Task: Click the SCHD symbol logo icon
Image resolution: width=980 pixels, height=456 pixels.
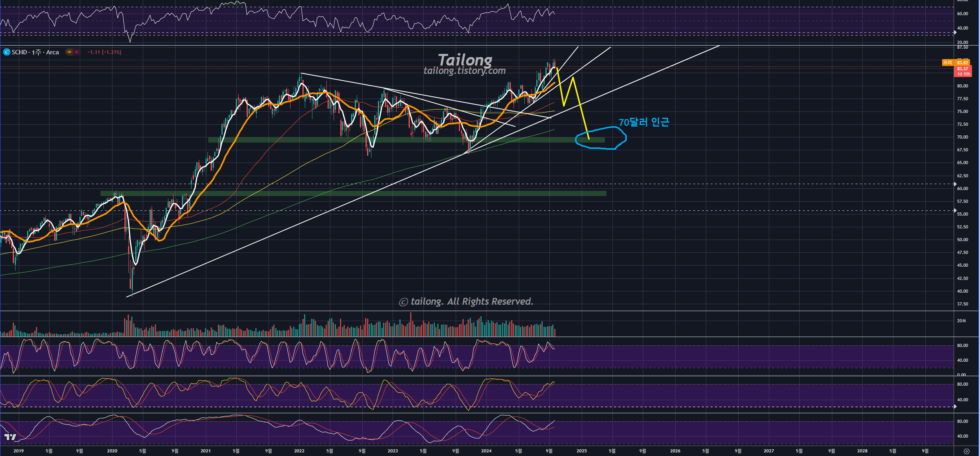Action: [x=6, y=52]
